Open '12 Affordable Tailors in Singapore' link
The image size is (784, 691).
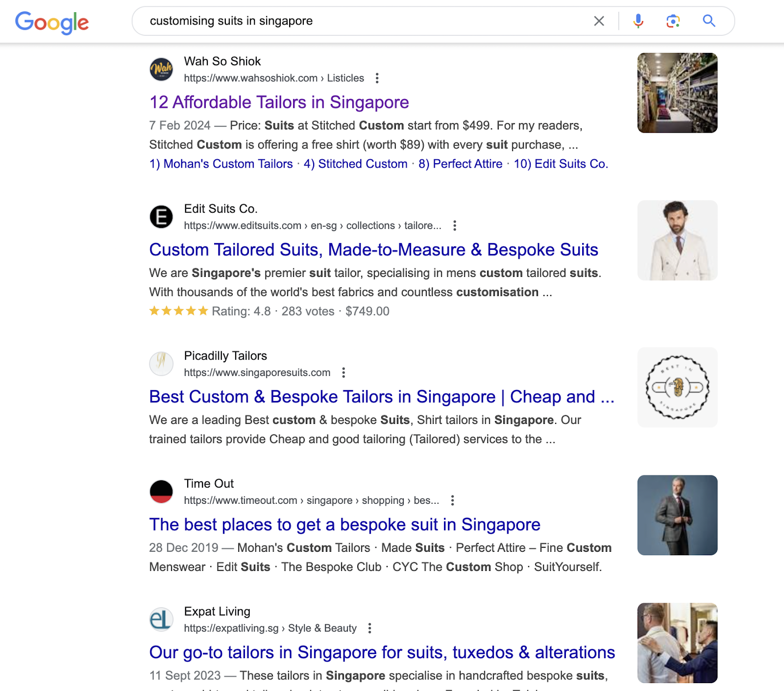click(x=279, y=102)
